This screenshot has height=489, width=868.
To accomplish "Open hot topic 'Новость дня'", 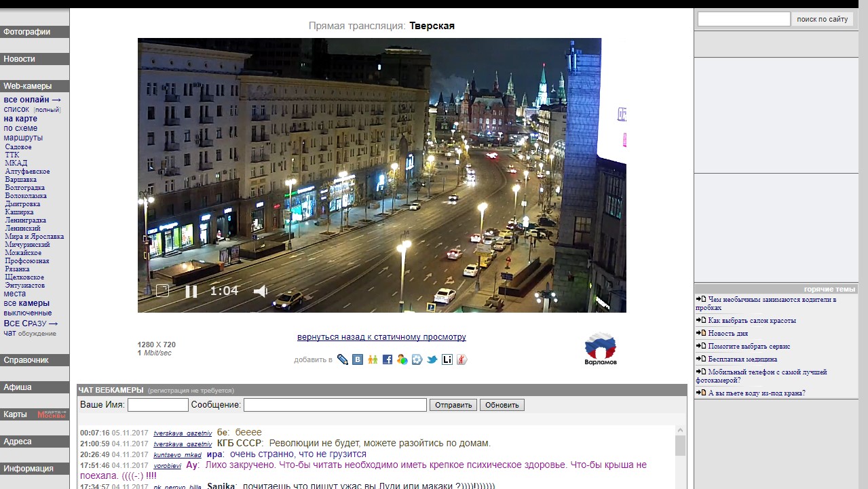I will 728,334.
